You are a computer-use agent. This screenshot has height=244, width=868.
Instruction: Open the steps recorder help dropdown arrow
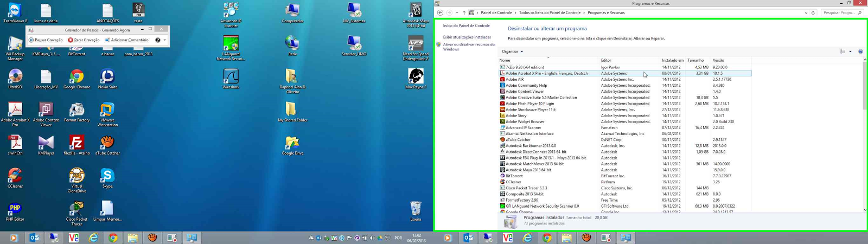coord(165,40)
